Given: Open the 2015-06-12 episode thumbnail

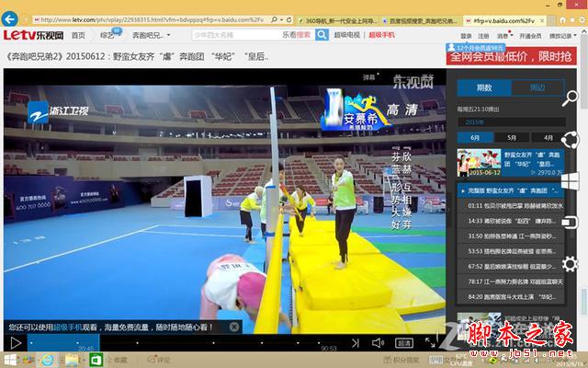Looking at the screenshot, I should (479, 163).
